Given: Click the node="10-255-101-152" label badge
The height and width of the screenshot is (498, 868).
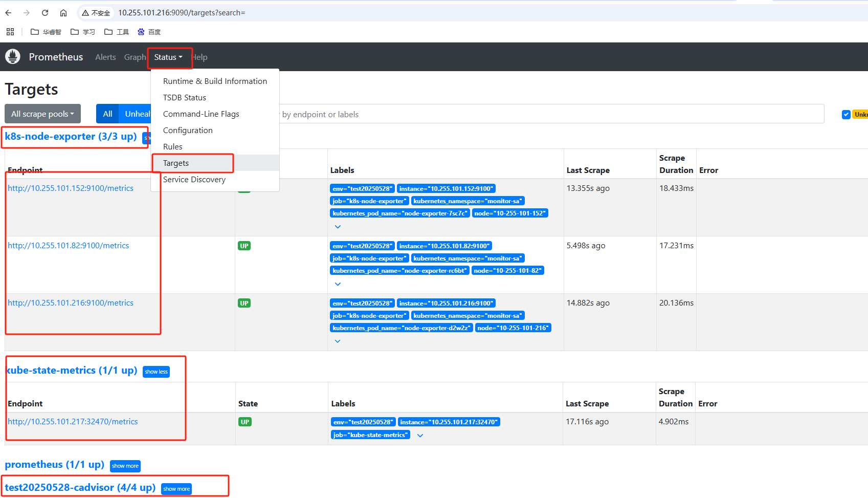Looking at the screenshot, I should (x=510, y=213).
